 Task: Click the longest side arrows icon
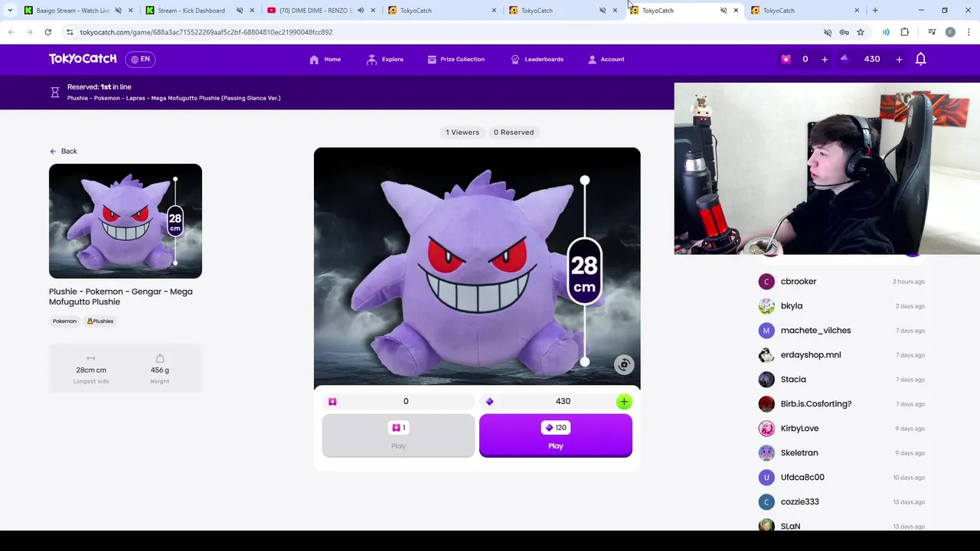[x=91, y=358]
